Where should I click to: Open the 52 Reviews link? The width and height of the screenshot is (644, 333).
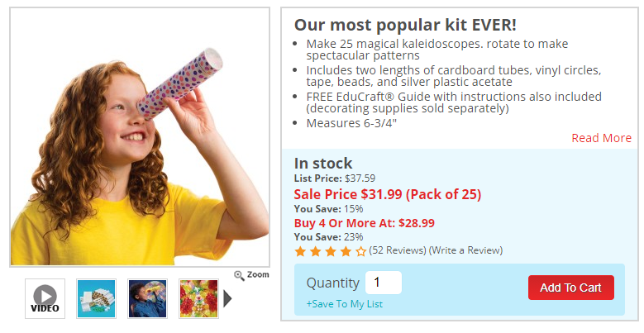pos(398,250)
